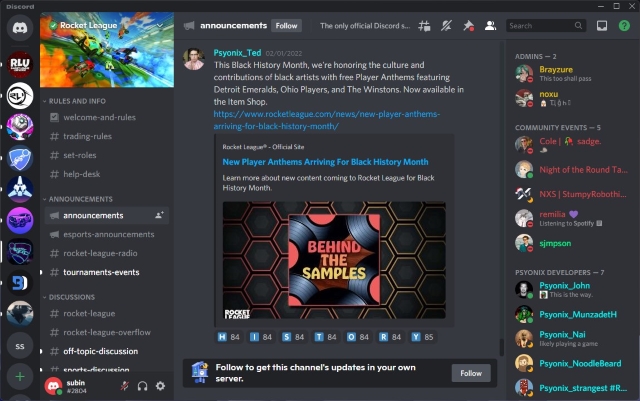
Task: Open the Threads icon in header
Action: [424, 26]
